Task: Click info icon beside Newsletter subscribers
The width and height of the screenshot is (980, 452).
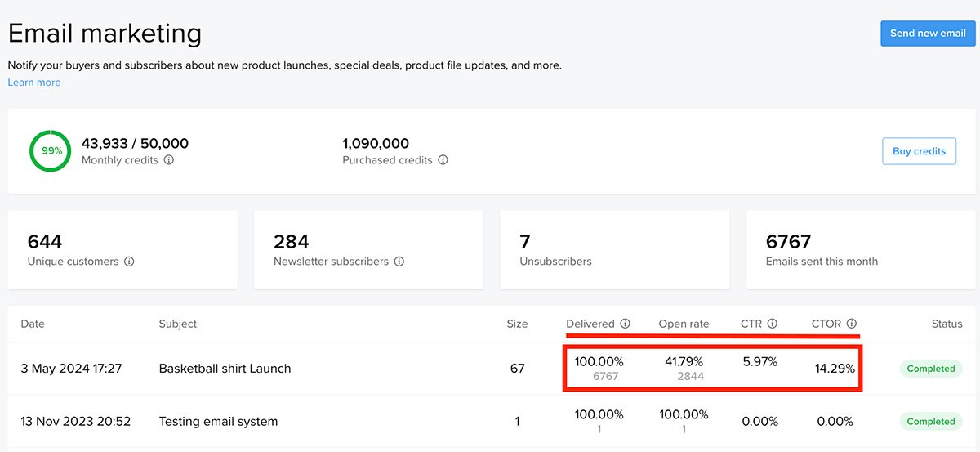Action: (399, 262)
